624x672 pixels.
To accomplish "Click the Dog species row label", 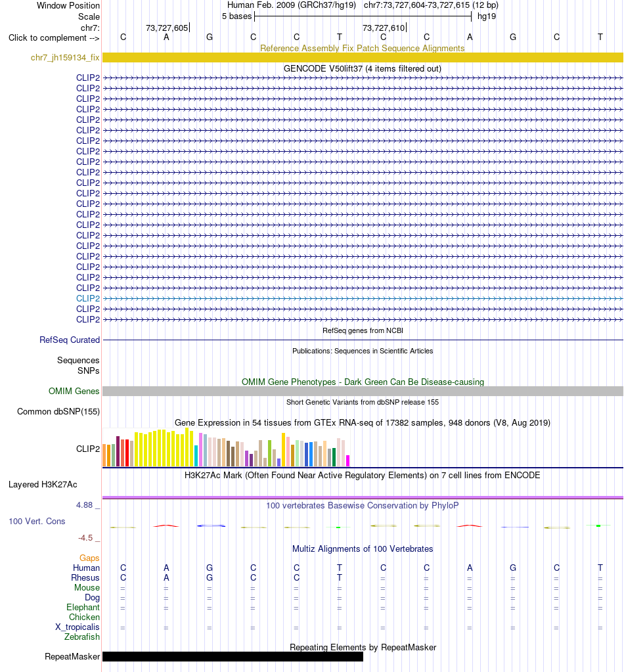I will coord(92,597).
